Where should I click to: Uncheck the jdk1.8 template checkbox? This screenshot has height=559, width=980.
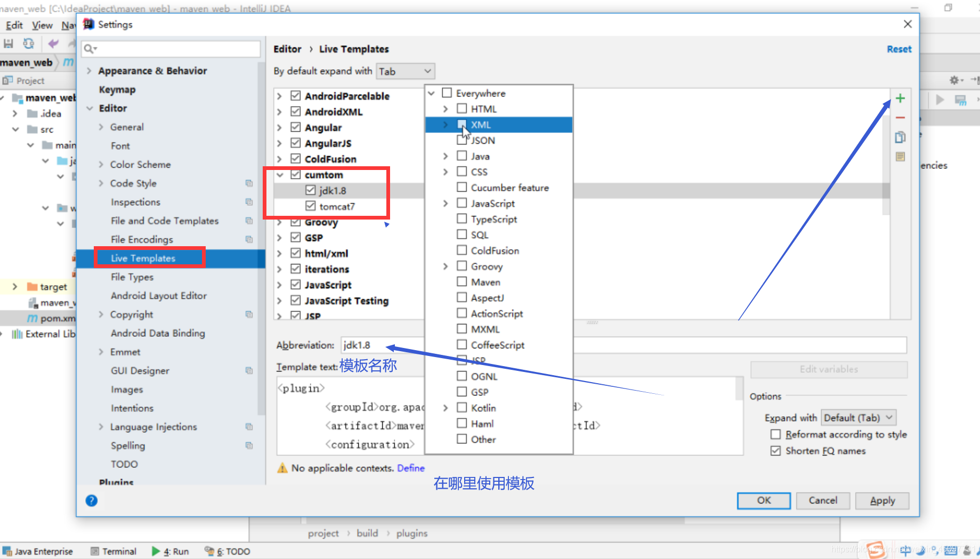click(311, 190)
